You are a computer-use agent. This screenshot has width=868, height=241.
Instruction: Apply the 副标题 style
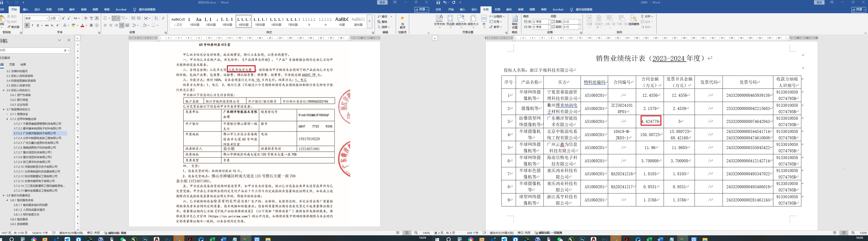coord(358,21)
